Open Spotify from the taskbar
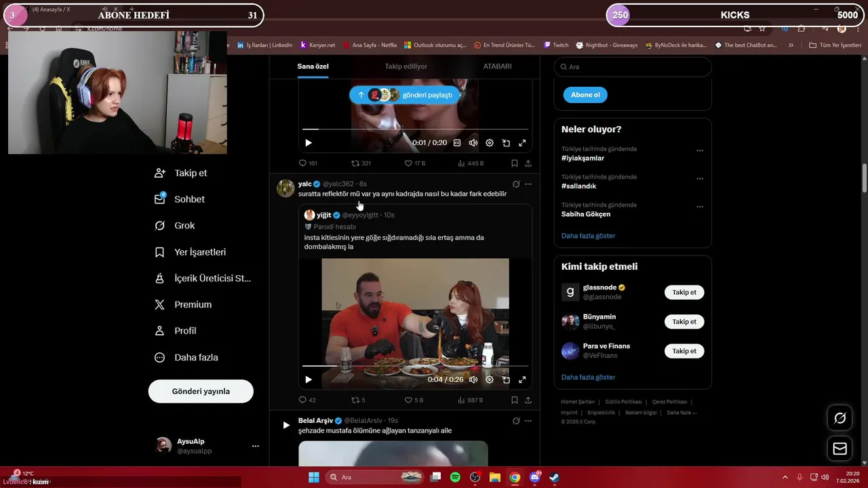This screenshot has width=868, height=488. 455,477
